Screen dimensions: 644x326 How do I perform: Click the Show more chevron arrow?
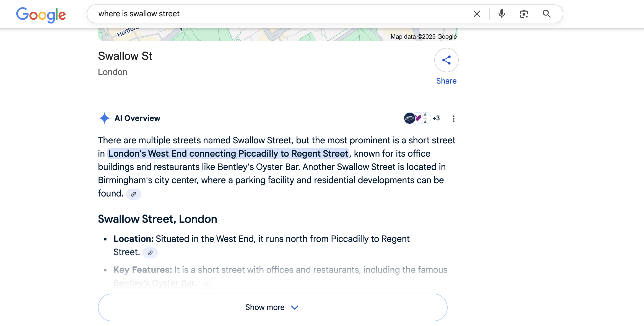[295, 307]
